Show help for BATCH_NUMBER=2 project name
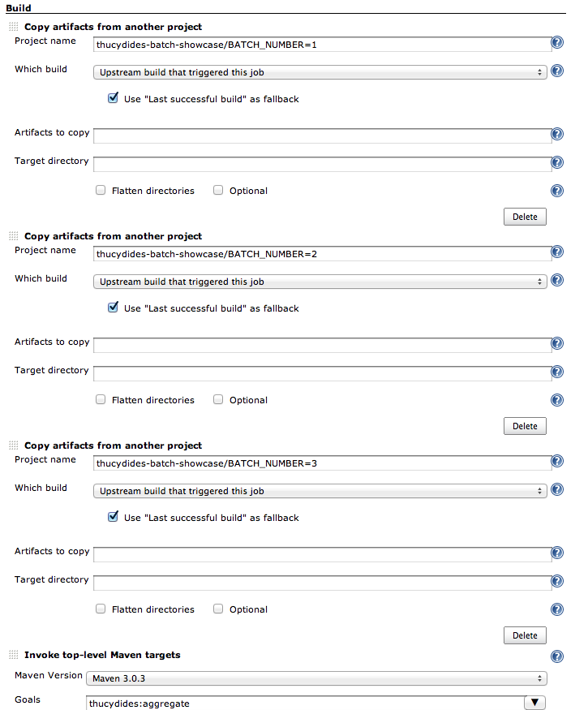 click(x=556, y=252)
